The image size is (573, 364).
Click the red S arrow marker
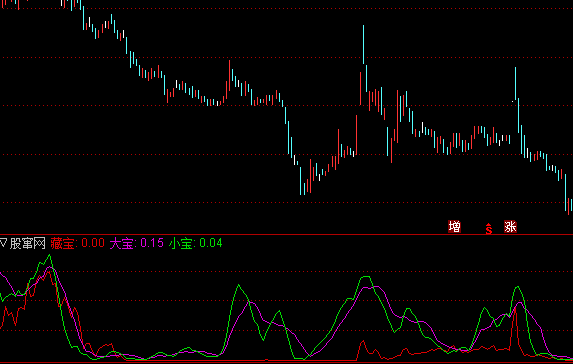(x=489, y=228)
